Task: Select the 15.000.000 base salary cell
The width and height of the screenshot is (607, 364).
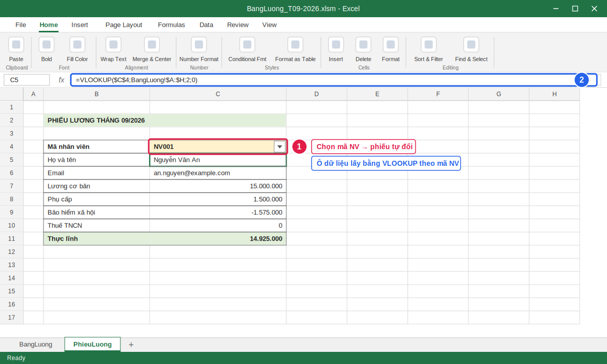Action: point(218,186)
